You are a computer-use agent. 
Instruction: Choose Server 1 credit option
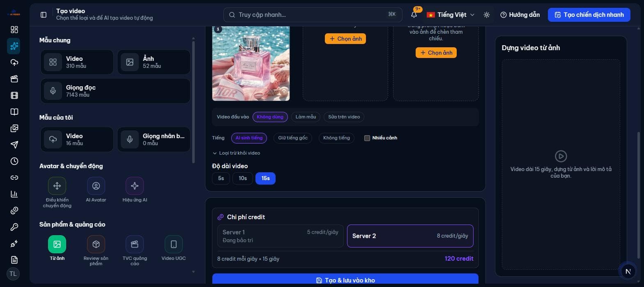click(281, 236)
